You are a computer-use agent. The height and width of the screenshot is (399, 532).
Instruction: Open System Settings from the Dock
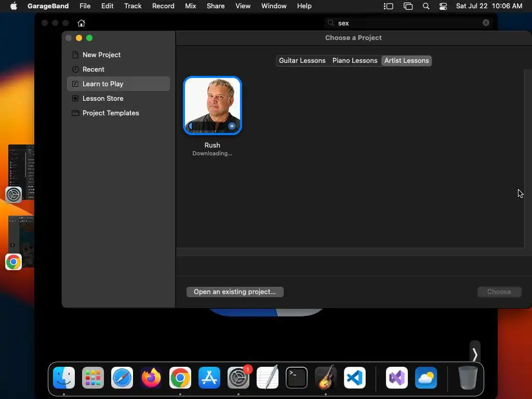click(x=238, y=378)
